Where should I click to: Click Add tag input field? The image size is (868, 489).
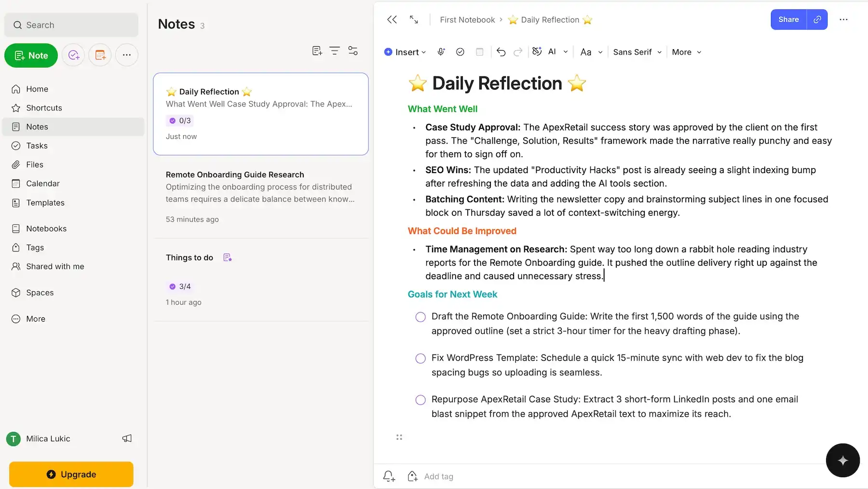439,476
